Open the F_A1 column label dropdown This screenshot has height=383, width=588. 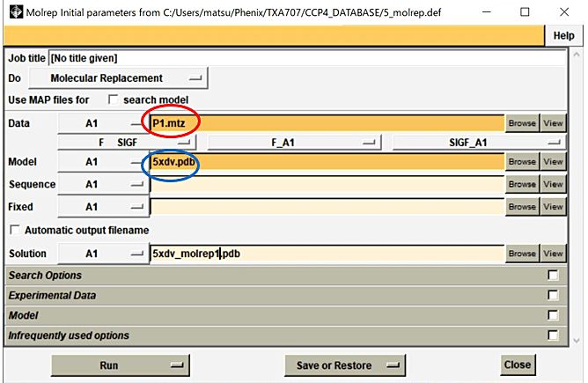pos(294,143)
